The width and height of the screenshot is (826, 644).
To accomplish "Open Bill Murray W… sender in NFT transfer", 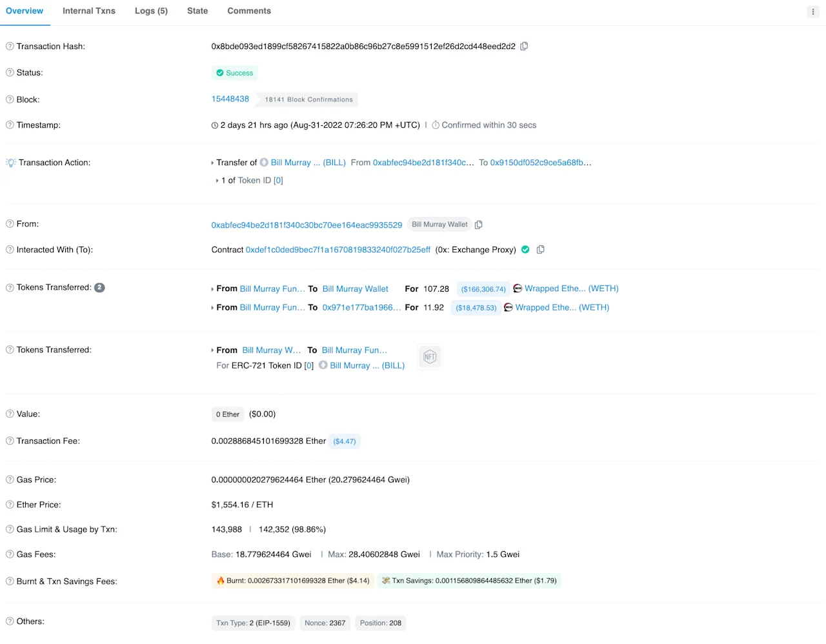I will coord(272,350).
